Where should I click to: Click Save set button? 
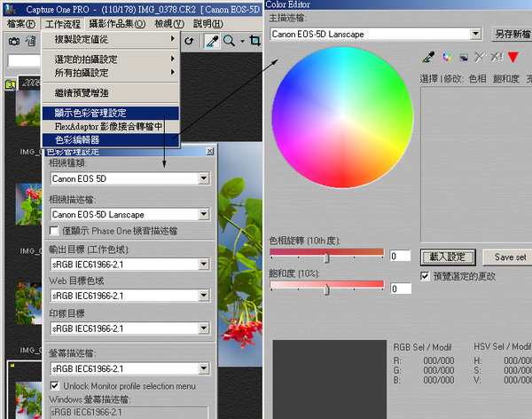(507, 257)
